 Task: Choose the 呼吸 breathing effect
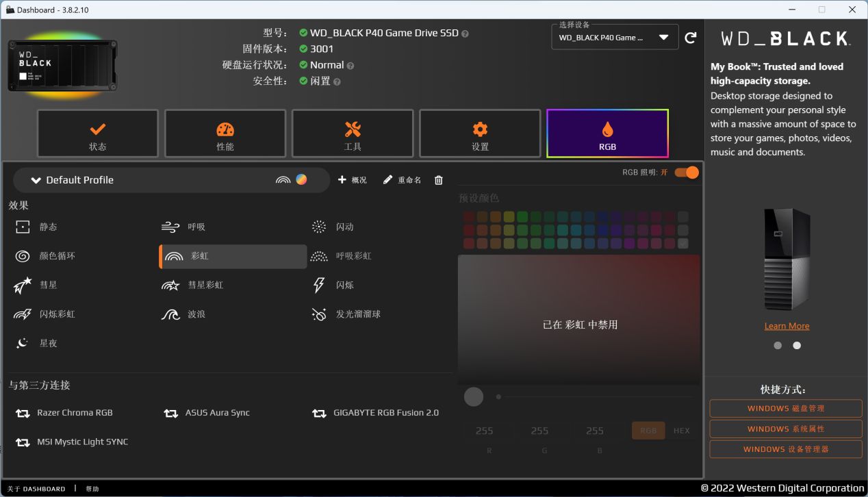[x=183, y=227]
